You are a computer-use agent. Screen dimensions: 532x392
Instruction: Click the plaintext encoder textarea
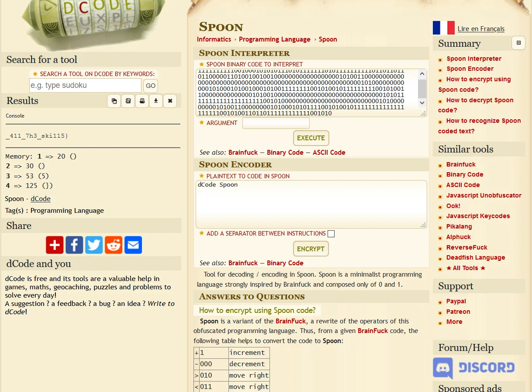point(311,204)
